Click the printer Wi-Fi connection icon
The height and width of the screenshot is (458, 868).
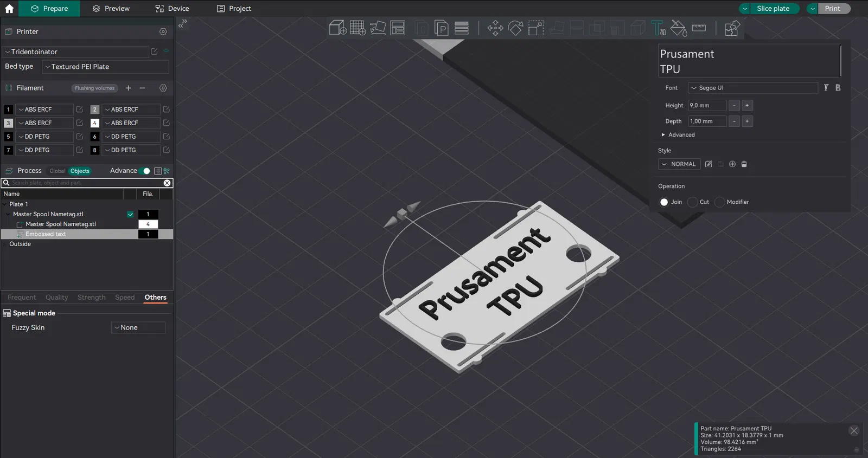(167, 51)
